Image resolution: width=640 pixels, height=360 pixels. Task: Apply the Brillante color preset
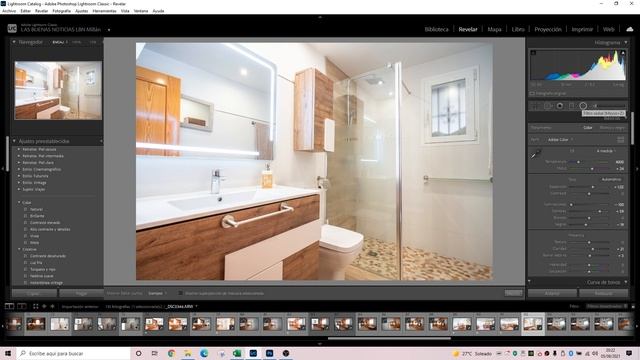(37, 216)
